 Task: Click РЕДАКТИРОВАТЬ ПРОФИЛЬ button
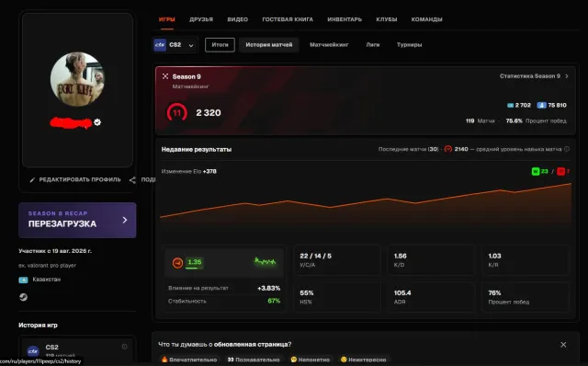(75, 180)
